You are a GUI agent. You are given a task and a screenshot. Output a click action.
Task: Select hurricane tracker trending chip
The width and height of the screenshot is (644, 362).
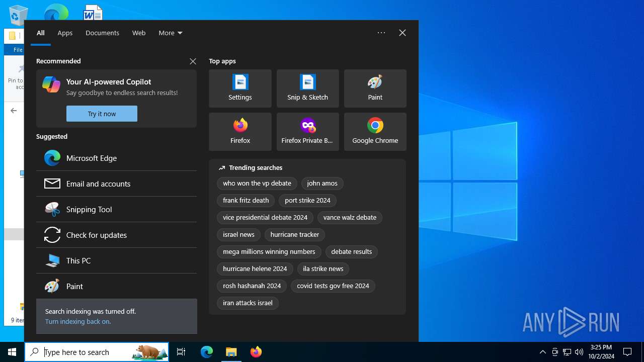(295, 235)
